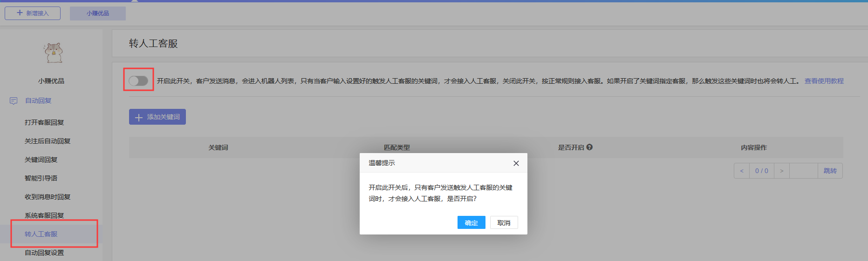Open 关注后自动回复 menu item
Screen dimensions: 868x261
pos(48,141)
